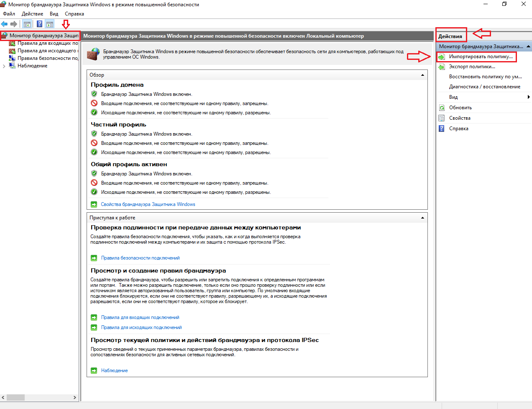Click green arrow beside Правила для исходящих подключений
Image resolution: width=532 pixels, height=409 pixels.
[94, 327]
